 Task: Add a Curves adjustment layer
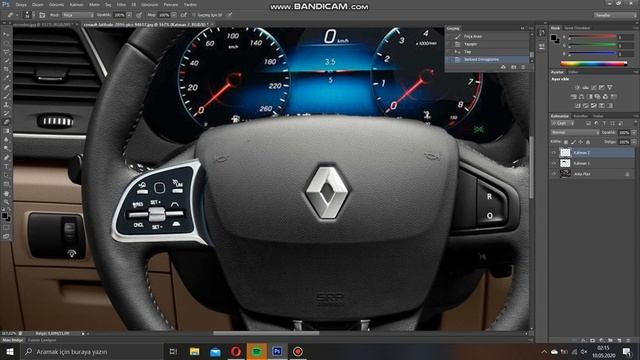coord(593,87)
